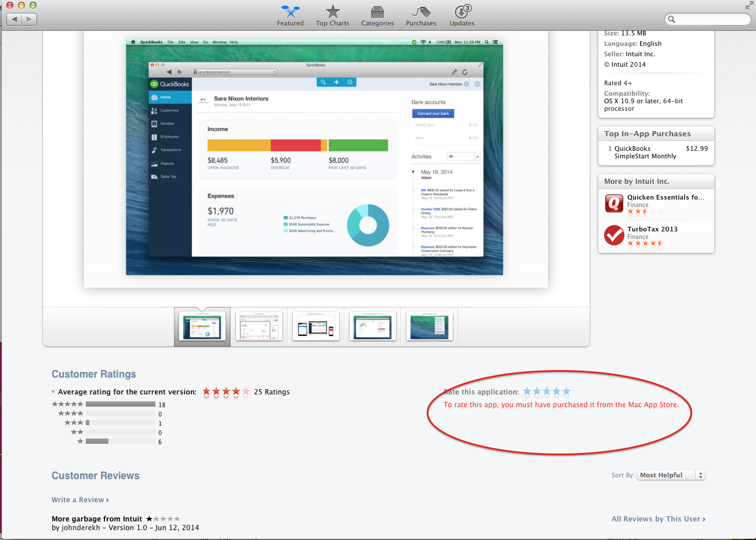Open the Purchases section
The height and width of the screenshot is (540, 756).
[421, 16]
